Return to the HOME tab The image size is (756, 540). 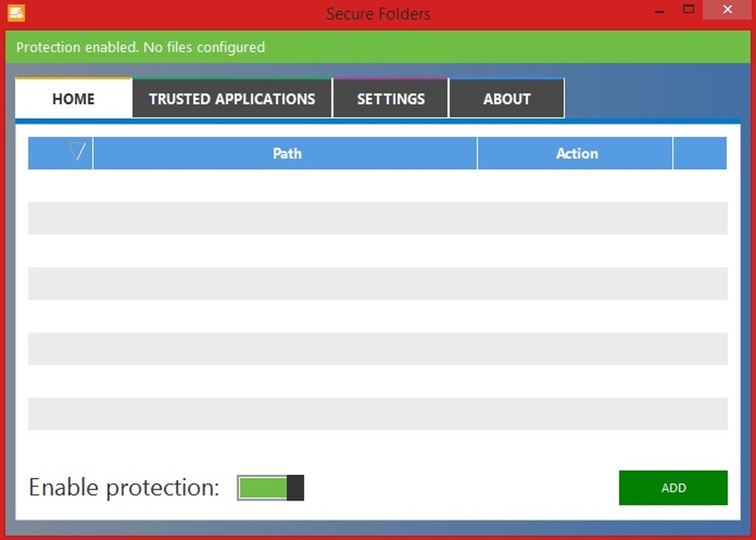pos(73,98)
